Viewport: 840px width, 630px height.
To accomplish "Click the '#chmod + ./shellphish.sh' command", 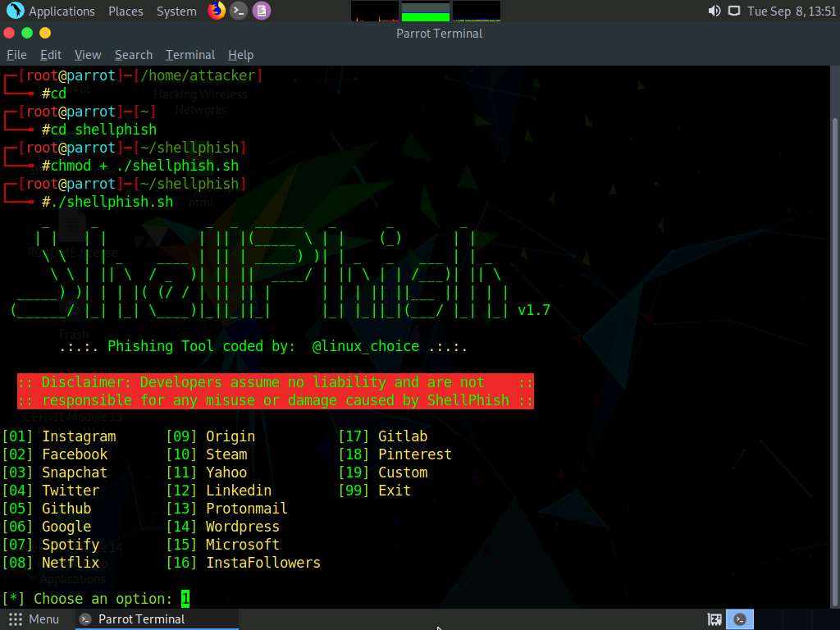I will (x=140, y=166).
